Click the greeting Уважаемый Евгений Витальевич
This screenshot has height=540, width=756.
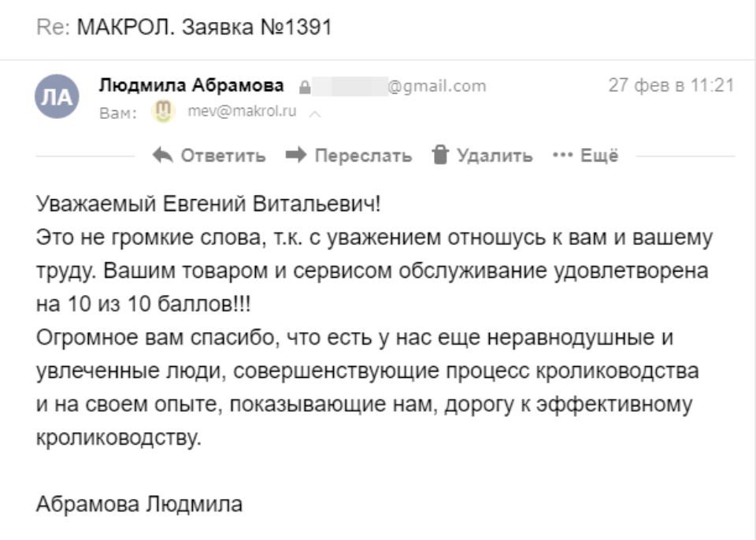point(208,205)
